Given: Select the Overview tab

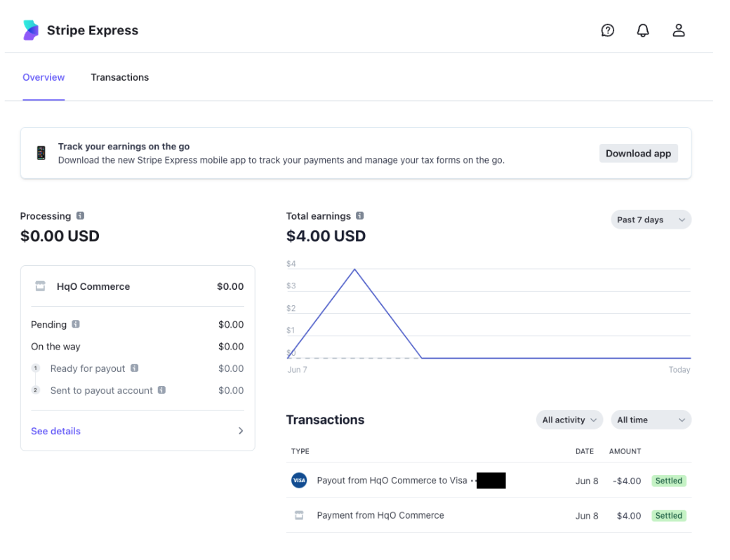Looking at the screenshot, I should tap(44, 77).
